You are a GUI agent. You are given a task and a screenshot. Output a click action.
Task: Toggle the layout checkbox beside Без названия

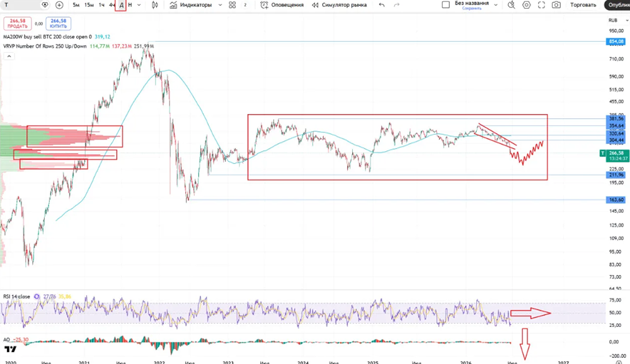(x=445, y=5)
